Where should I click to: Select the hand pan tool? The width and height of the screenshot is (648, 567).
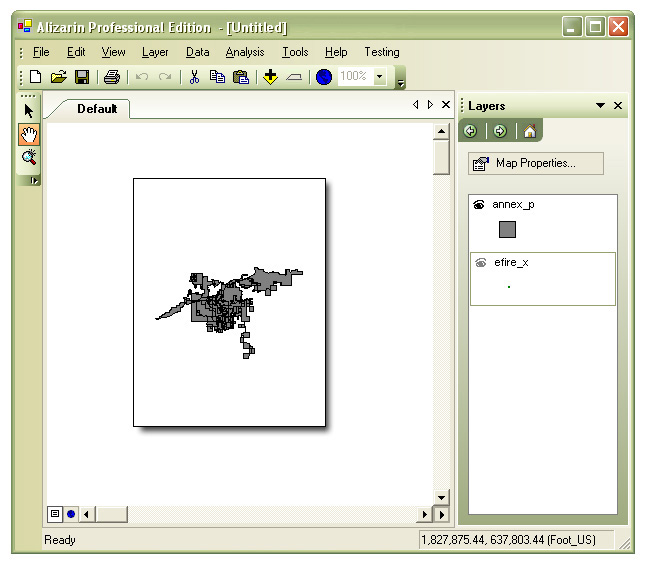coord(29,134)
